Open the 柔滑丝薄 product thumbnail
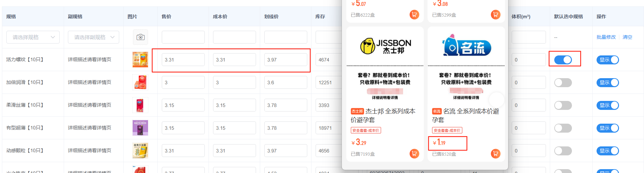The image size is (644, 173). coord(140,105)
